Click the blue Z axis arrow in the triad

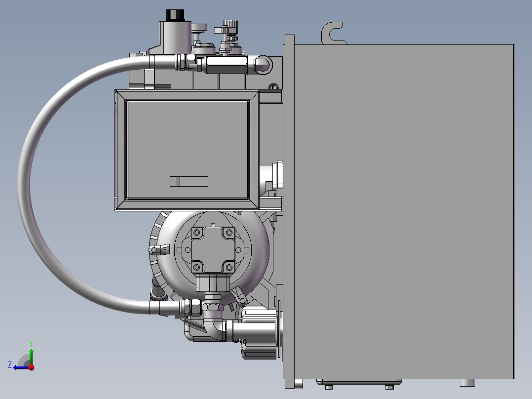coord(17,367)
